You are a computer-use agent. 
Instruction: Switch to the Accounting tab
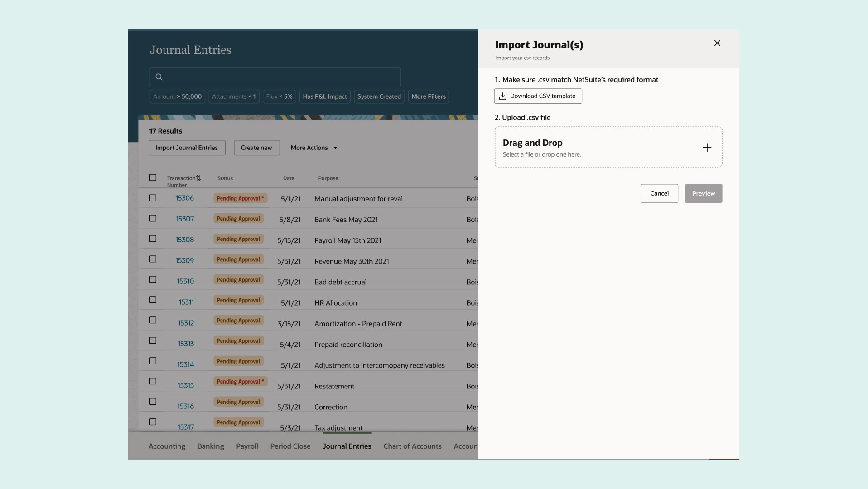point(167,446)
